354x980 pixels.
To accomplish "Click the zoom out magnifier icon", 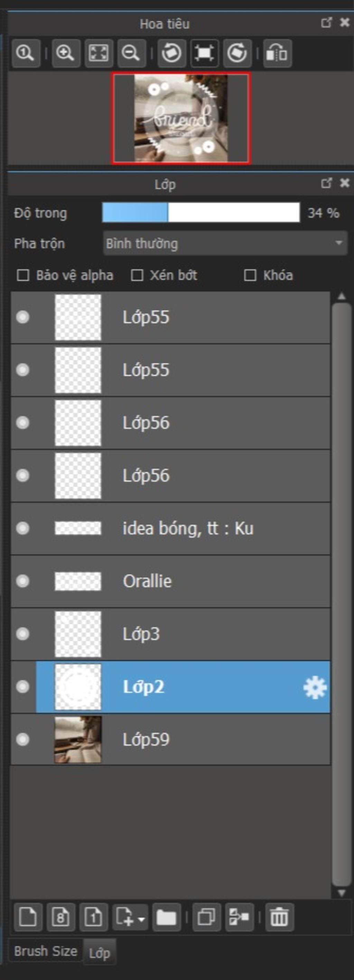I will pos(131,53).
